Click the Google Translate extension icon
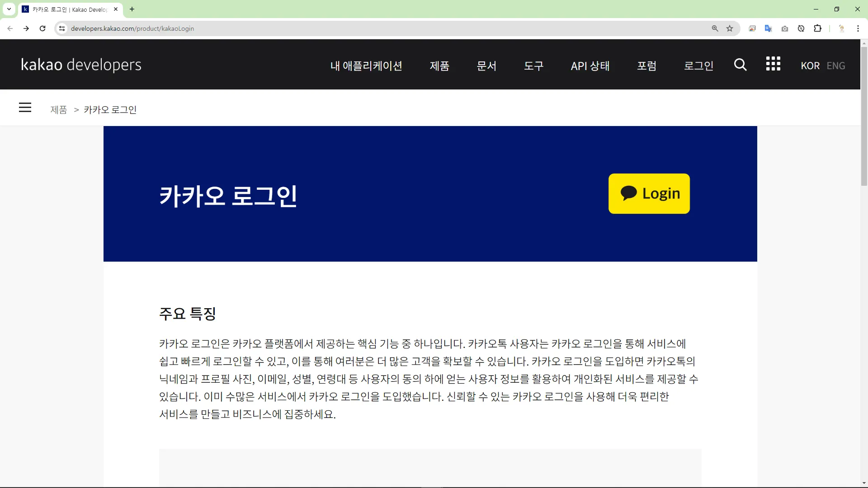Image resolution: width=868 pixels, height=488 pixels. [x=768, y=28]
